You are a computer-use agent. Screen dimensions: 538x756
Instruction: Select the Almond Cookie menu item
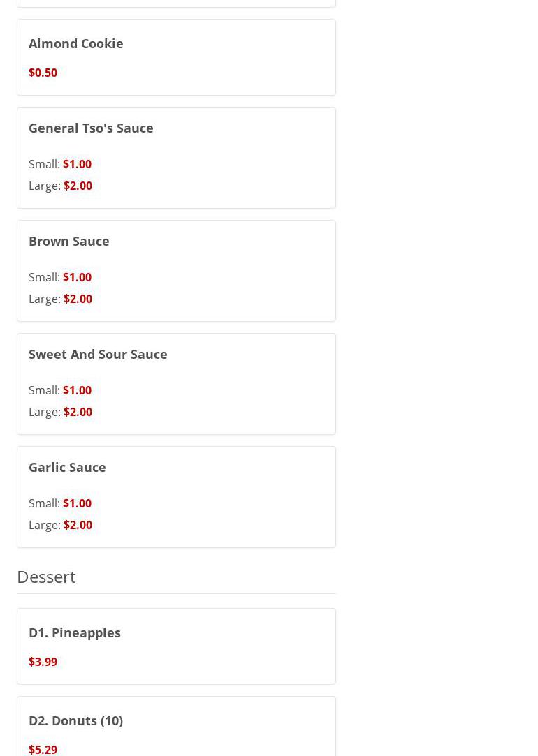coord(75,43)
